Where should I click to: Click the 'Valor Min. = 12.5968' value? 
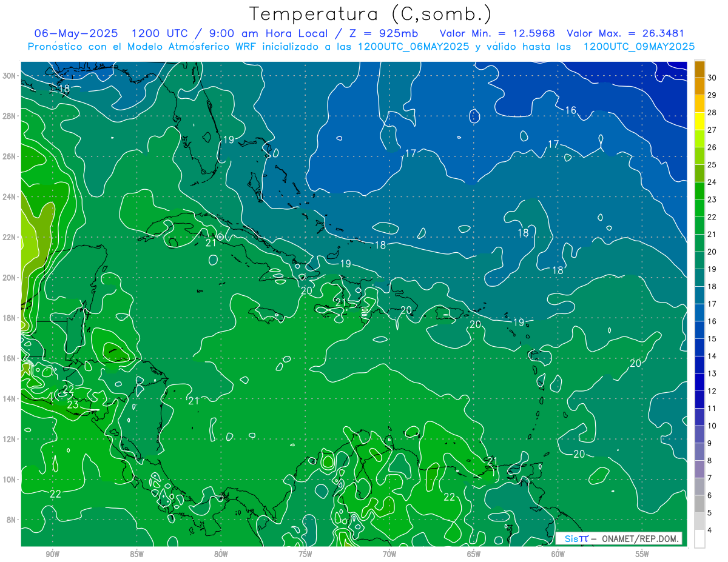coord(497,33)
